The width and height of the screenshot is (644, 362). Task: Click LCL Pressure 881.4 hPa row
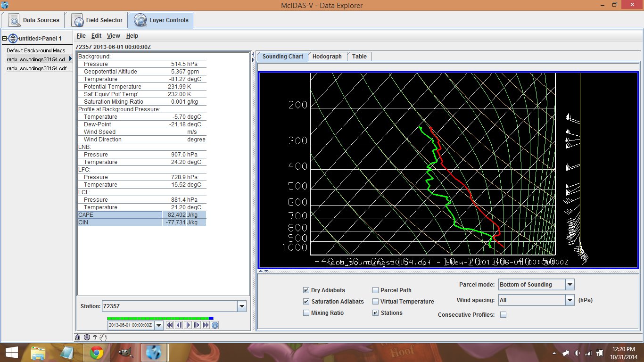pos(141,200)
